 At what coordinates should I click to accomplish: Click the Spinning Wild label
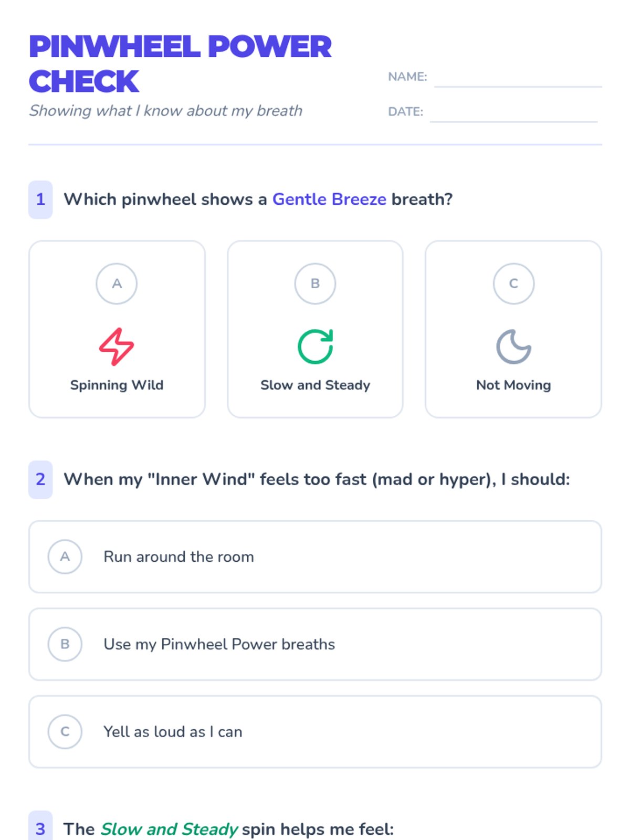click(117, 385)
